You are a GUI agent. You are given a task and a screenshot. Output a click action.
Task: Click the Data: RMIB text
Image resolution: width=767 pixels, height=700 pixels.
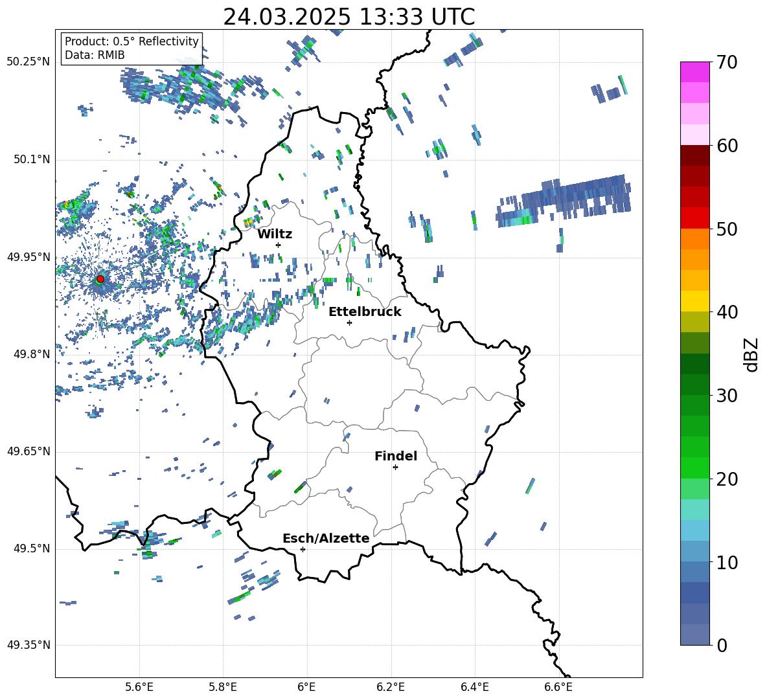coord(95,55)
